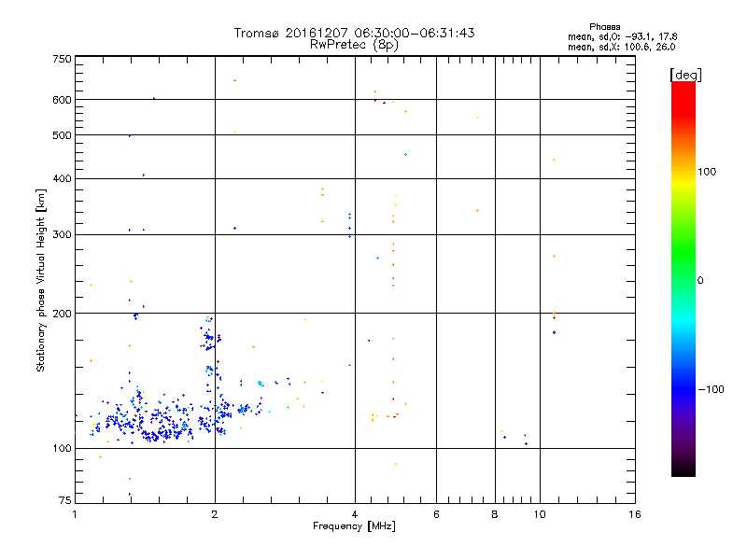
Task: Click the colorbar label '-100'
Action: point(711,389)
